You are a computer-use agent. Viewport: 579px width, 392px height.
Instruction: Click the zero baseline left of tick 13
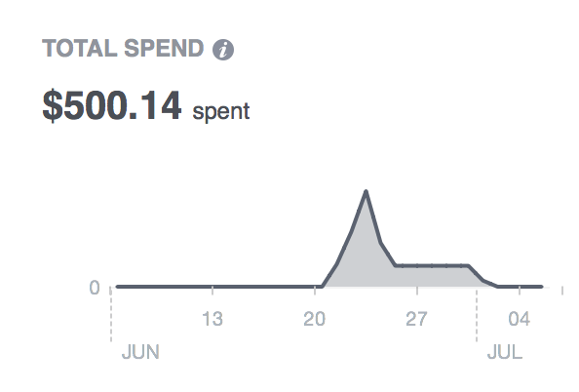coord(165,287)
